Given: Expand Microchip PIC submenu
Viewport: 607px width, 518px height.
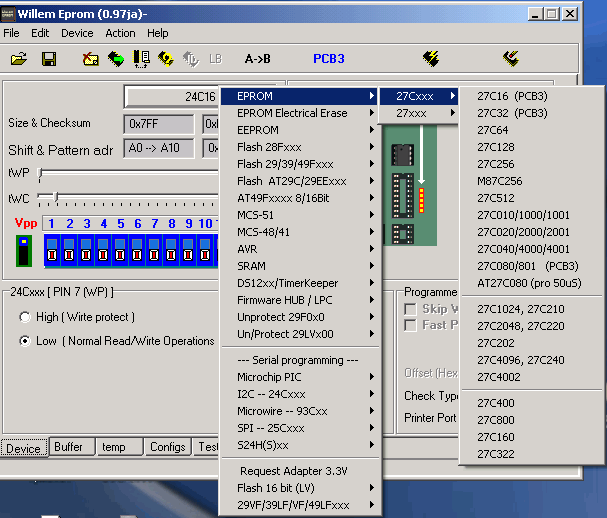Looking at the screenshot, I should point(300,377).
